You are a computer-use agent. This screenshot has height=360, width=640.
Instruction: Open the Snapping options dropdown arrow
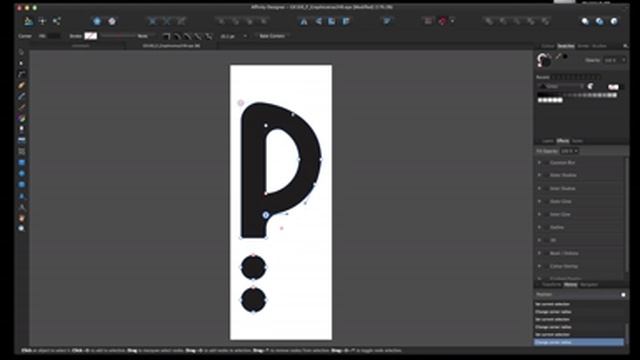(452, 21)
